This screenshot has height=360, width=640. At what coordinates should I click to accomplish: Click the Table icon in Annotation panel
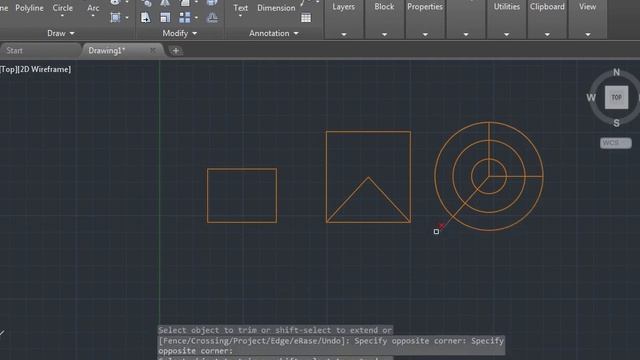306,18
